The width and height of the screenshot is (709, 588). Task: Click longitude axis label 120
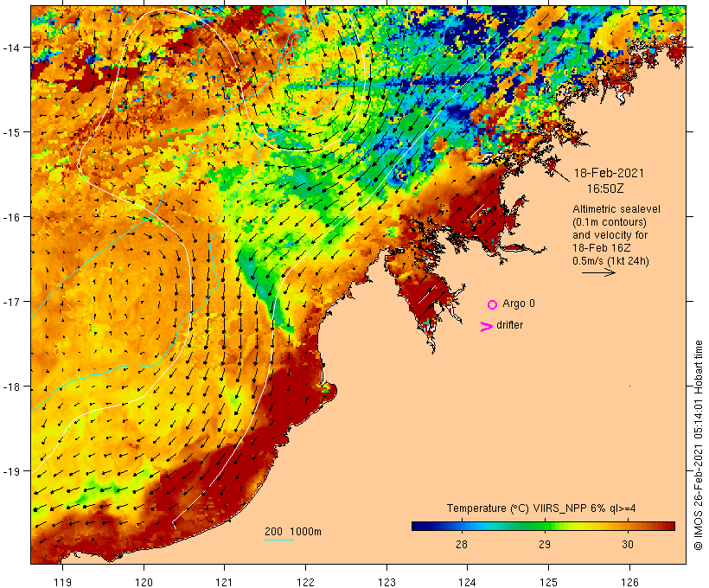pyautogui.click(x=144, y=582)
